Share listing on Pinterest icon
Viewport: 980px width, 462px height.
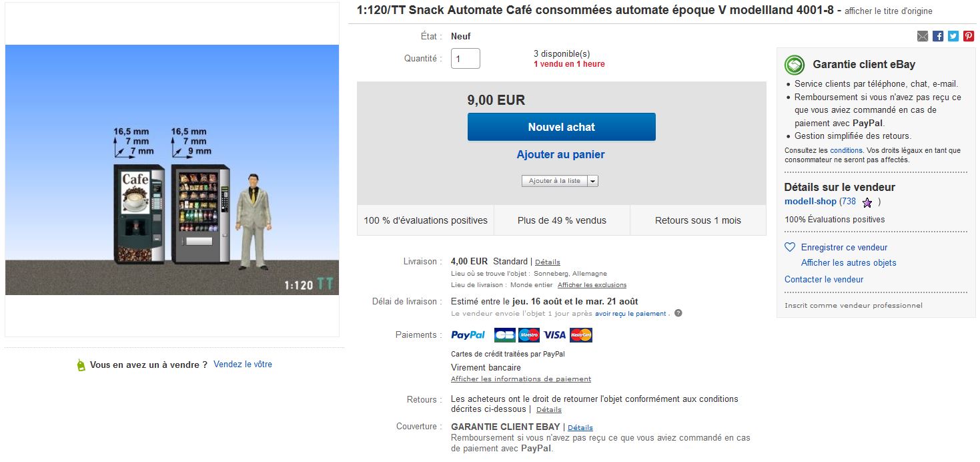[969, 36]
